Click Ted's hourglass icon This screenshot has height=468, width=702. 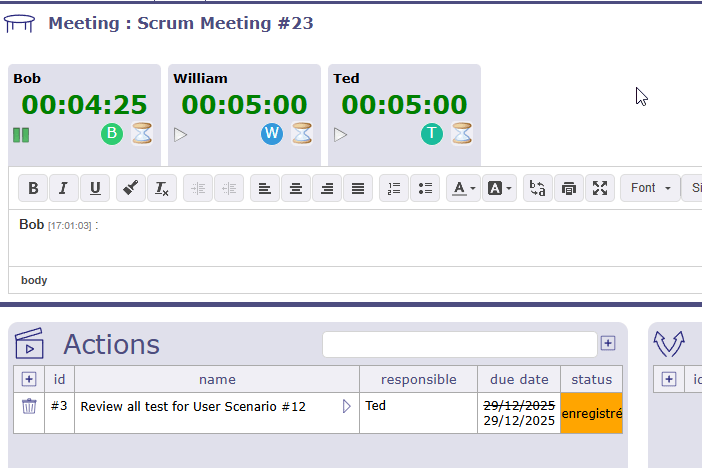[x=462, y=134]
